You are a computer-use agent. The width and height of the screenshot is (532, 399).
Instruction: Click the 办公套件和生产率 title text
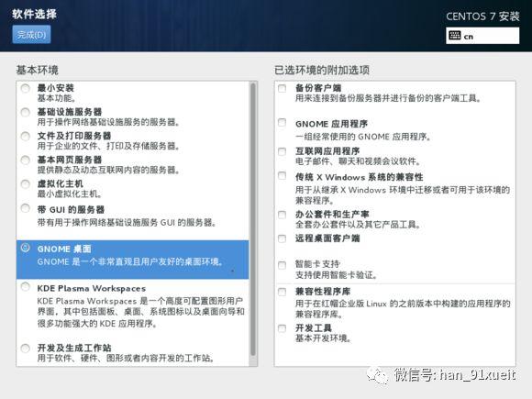(332, 215)
